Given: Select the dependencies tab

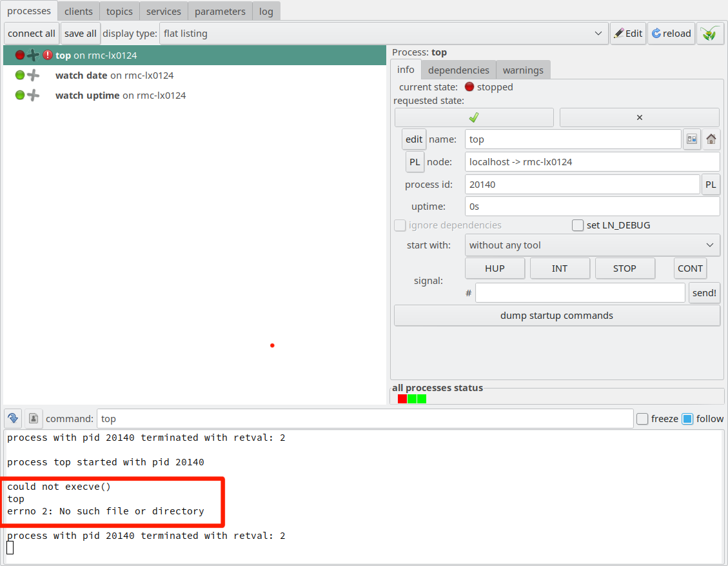Looking at the screenshot, I should coord(458,70).
